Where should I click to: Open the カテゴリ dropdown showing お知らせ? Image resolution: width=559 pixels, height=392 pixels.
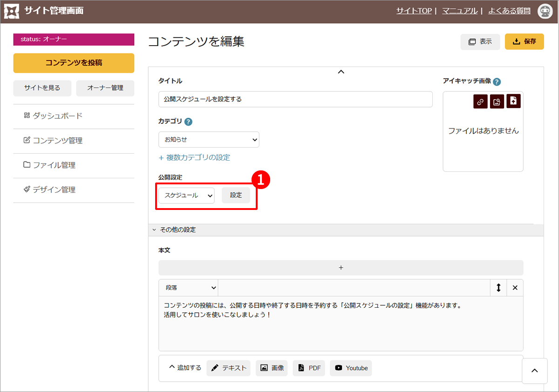tap(209, 139)
